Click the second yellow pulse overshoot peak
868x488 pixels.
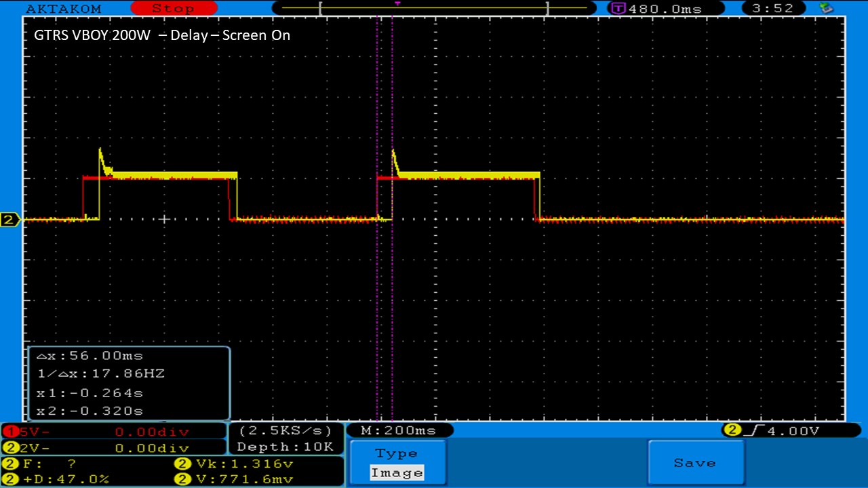pos(393,152)
